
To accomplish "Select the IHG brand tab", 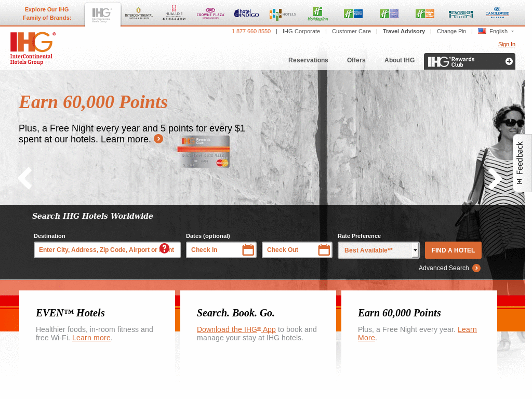I will pyautogui.click(x=102, y=14).
